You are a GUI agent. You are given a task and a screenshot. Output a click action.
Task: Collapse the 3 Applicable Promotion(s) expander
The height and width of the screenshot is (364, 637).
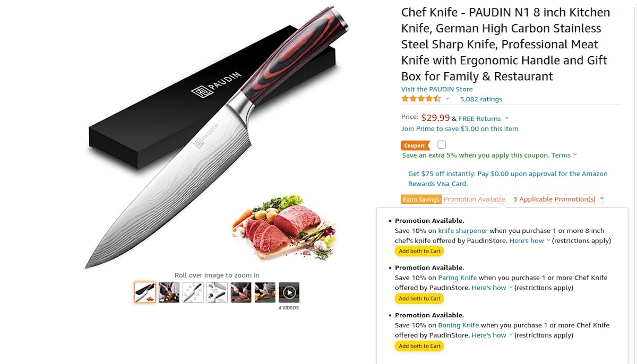pos(558,199)
